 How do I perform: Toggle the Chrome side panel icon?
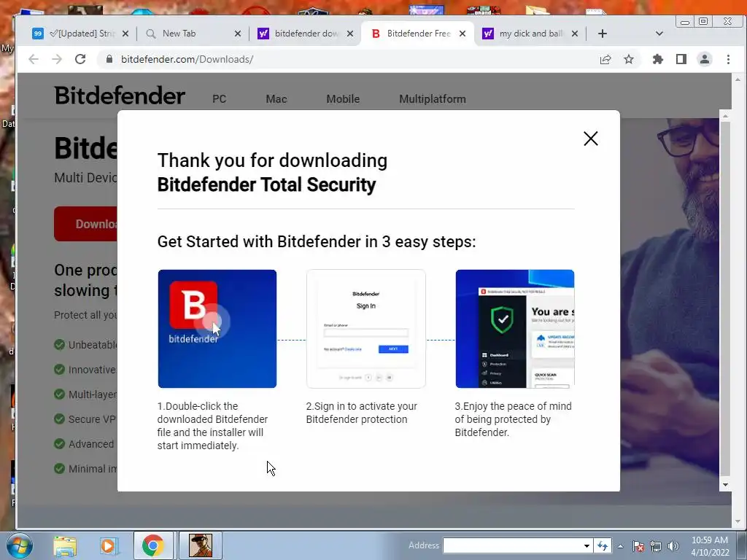(x=681, y=59)
